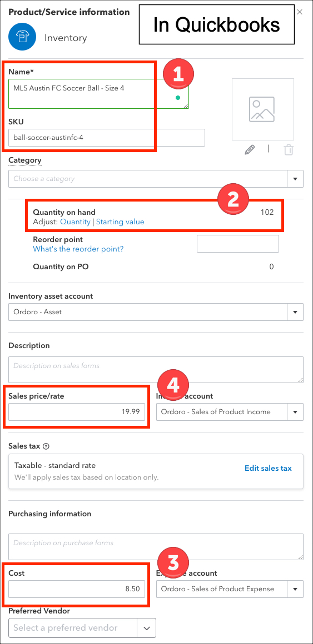Click the Cost input field

(77, 588)
